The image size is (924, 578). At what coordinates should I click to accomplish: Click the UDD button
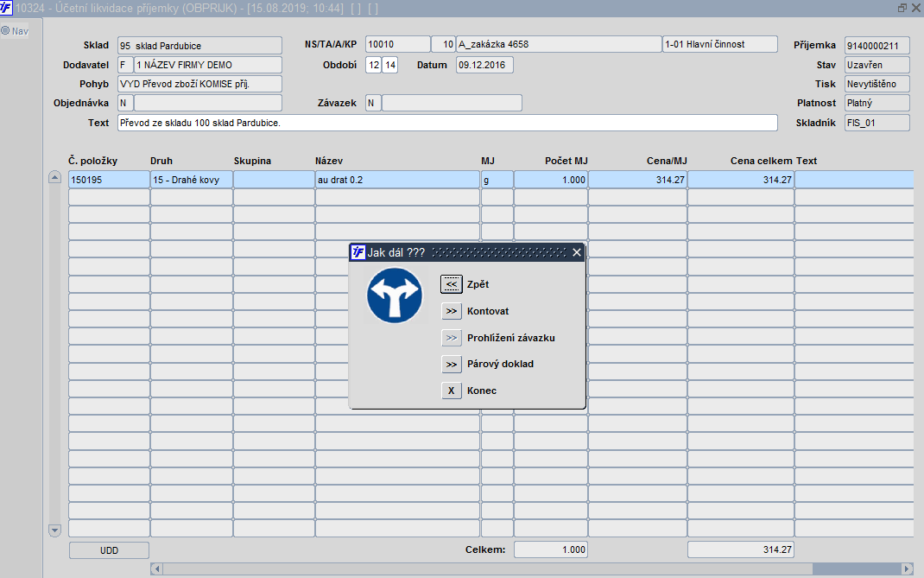click(x=109, y=550)
